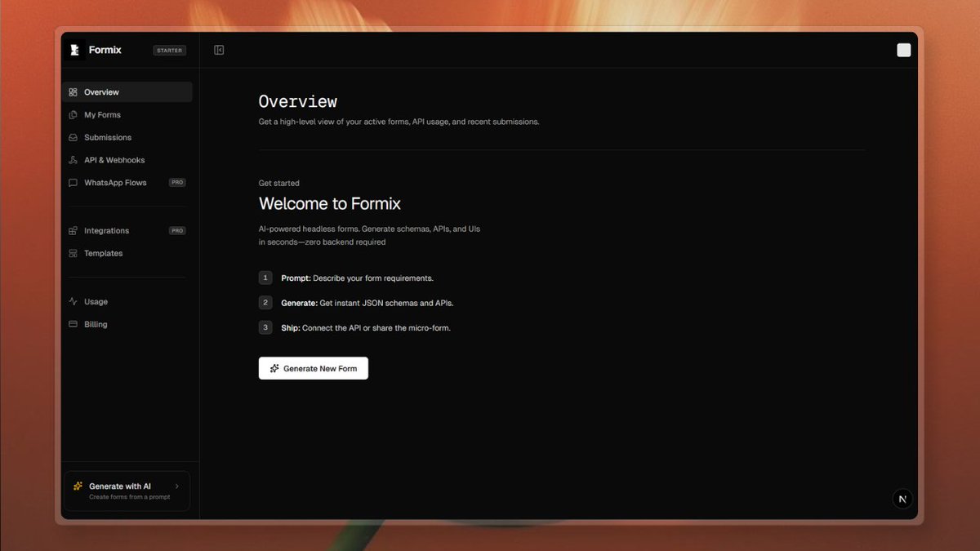Click the Billing card icon
This screenshot has width=980, height=551.
point(73,324)
